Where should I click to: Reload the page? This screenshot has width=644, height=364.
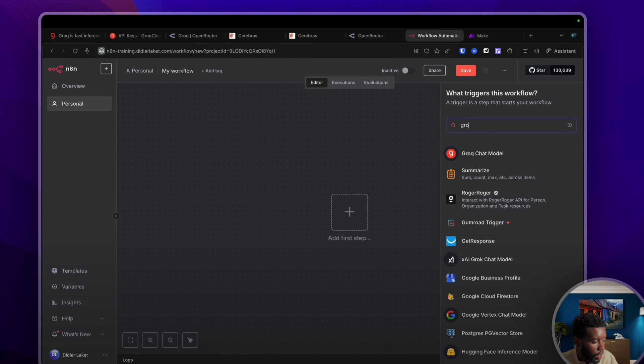pos(75,51)
